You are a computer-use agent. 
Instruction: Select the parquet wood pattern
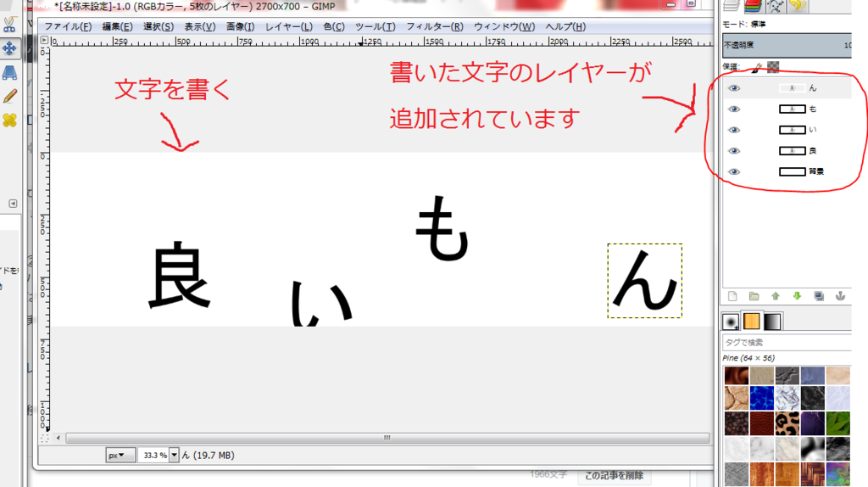(812, 474)
